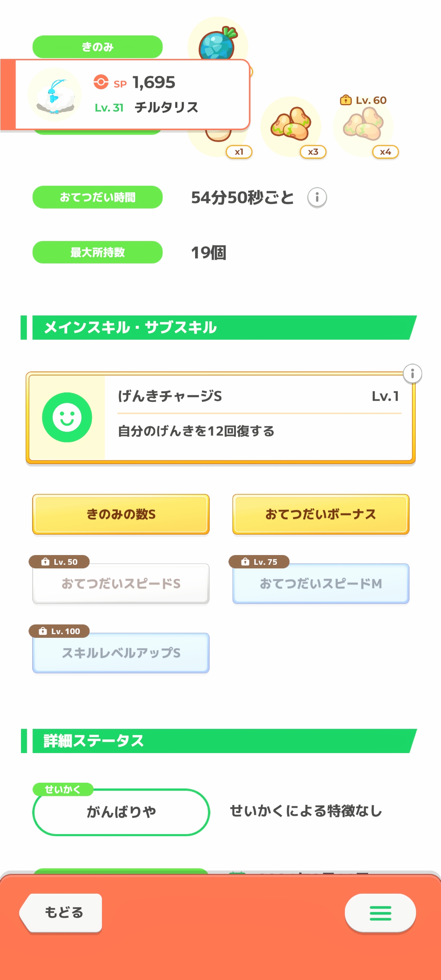Tap the チルタリス Pokémon portrait
441x980 pixels.
click(x=55, y=95)
